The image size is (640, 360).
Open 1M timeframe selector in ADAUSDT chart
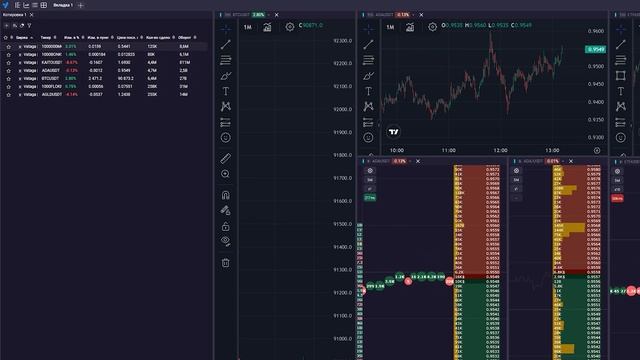390,27
